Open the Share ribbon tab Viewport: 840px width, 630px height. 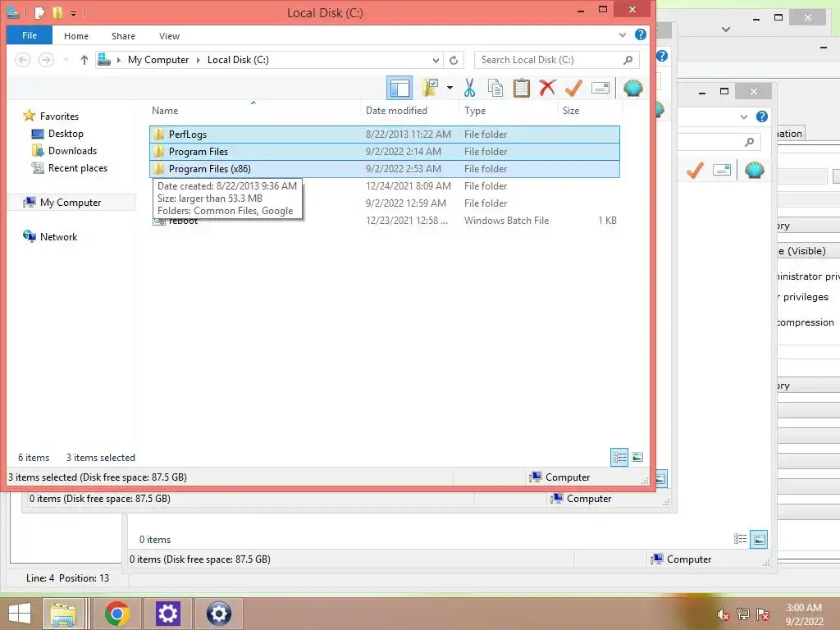(x=123, y=36)
